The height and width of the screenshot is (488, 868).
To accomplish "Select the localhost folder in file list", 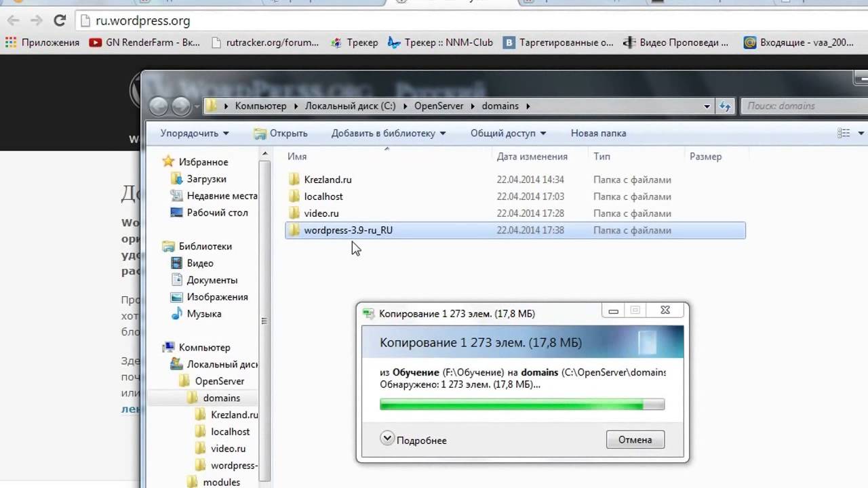I will click(x=323, y=197).
